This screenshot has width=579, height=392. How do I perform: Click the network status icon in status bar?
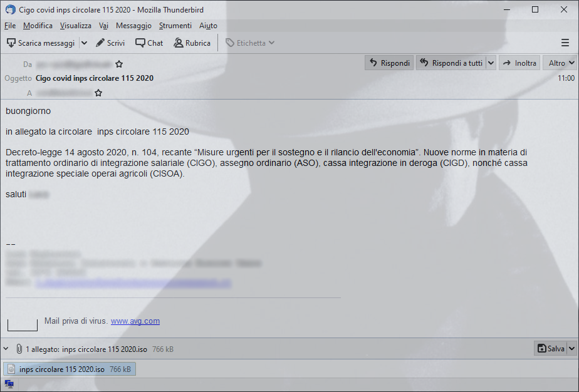[9, 384]
